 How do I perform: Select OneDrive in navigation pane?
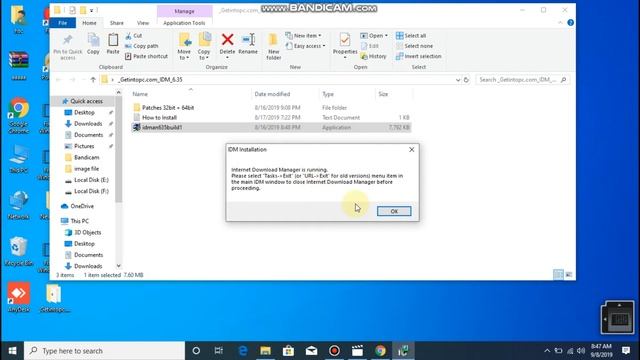(x=82, y=206)
